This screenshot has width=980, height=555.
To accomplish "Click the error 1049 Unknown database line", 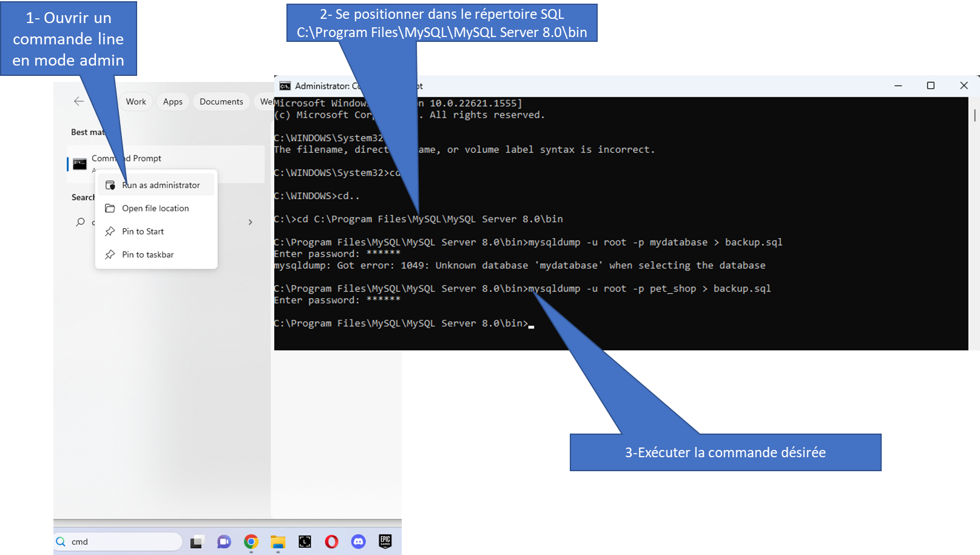I will point(520,265).
